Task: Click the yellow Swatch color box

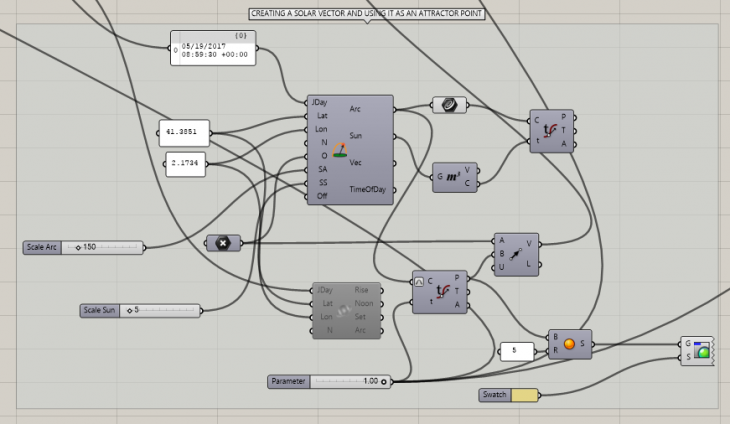Action: coord(524,396)
